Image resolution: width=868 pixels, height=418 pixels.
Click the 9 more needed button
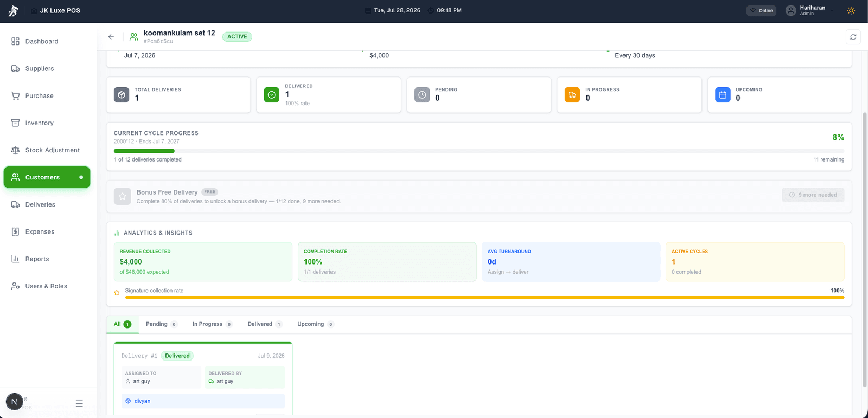click(813, 195)
